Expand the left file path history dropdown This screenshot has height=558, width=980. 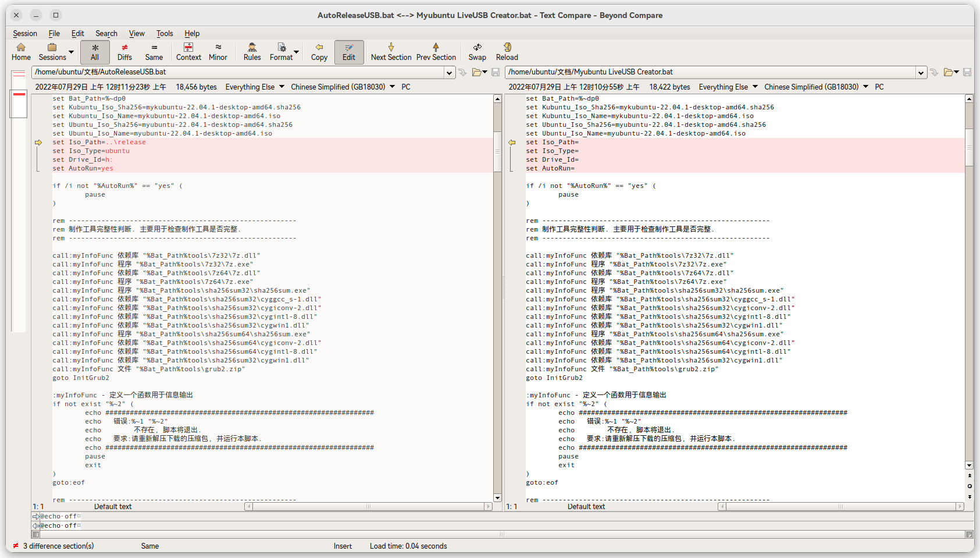tap(449, 73)
